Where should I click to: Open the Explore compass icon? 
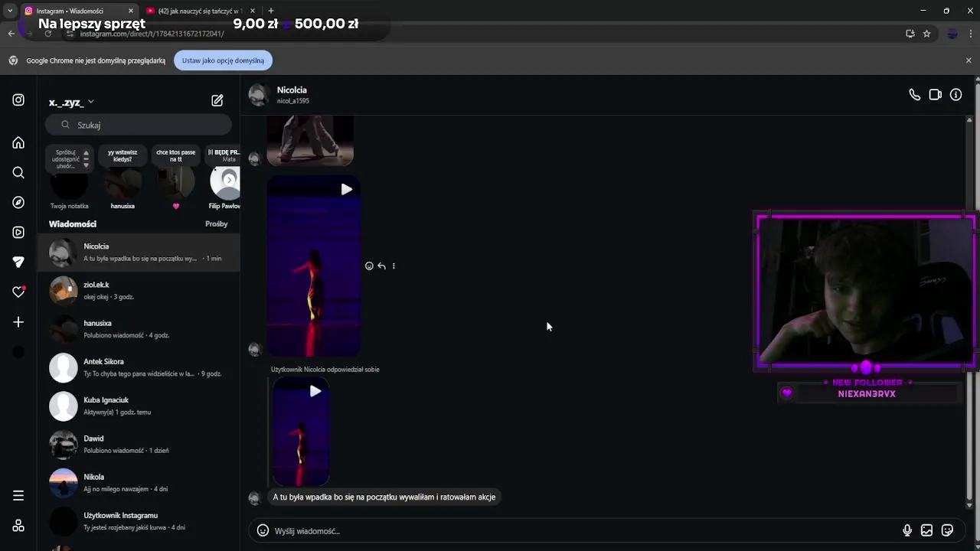click(x=18, y=203)
